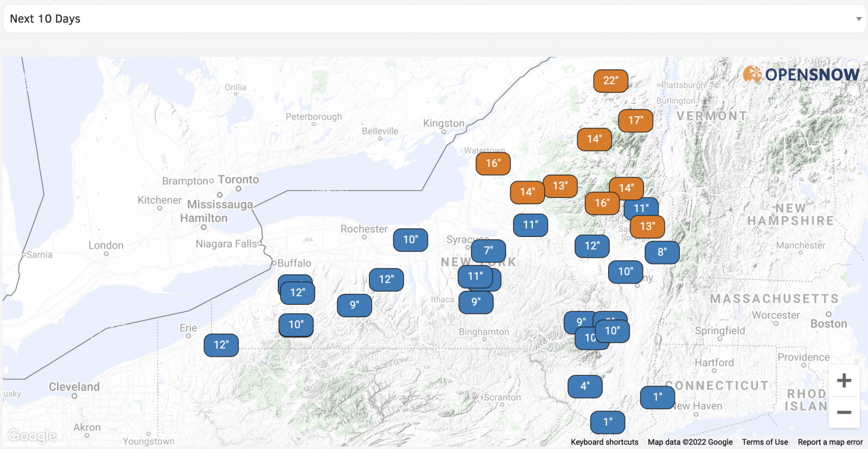The image size is (868, 449).
Task: Click the Toronto city label on map
Action: coord(238,179)
